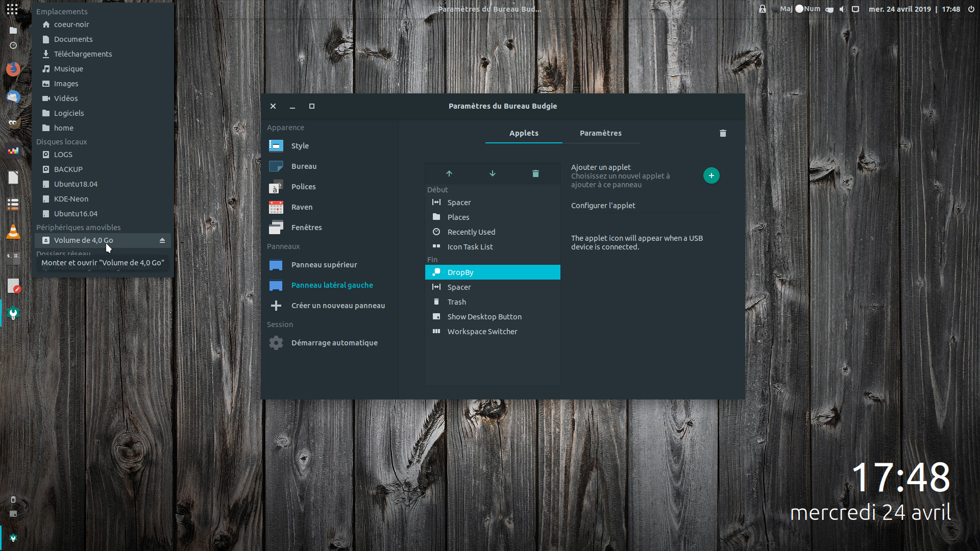This screenshot has height=551, width=980.
Task: Open the Téléchargements place
Action: pos(83,54)
